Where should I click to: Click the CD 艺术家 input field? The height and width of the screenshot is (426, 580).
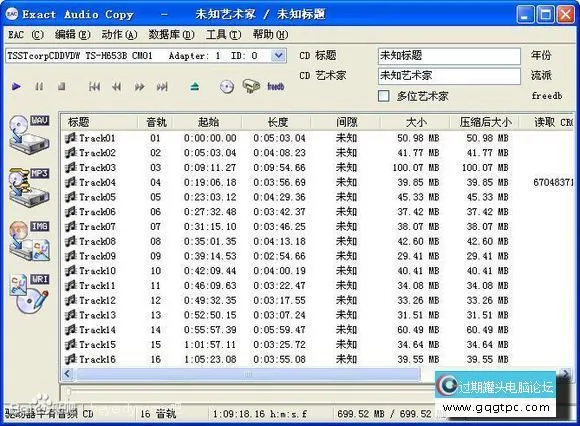click(x=449, y=76)
